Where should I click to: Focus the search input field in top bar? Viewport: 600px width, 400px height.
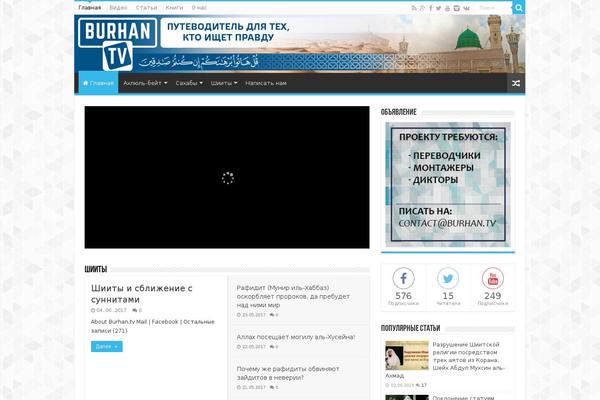[494, 8]
